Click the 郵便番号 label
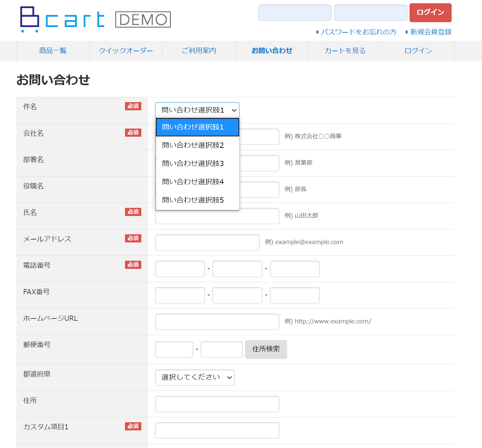Screen dimensions: 482x448 [x=37, y=345]
